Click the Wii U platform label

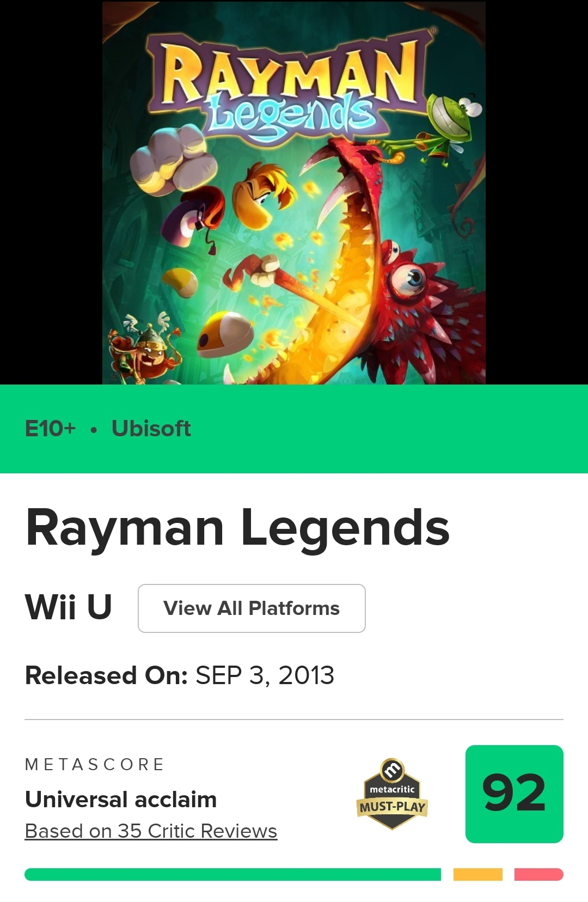click(68, 606)
